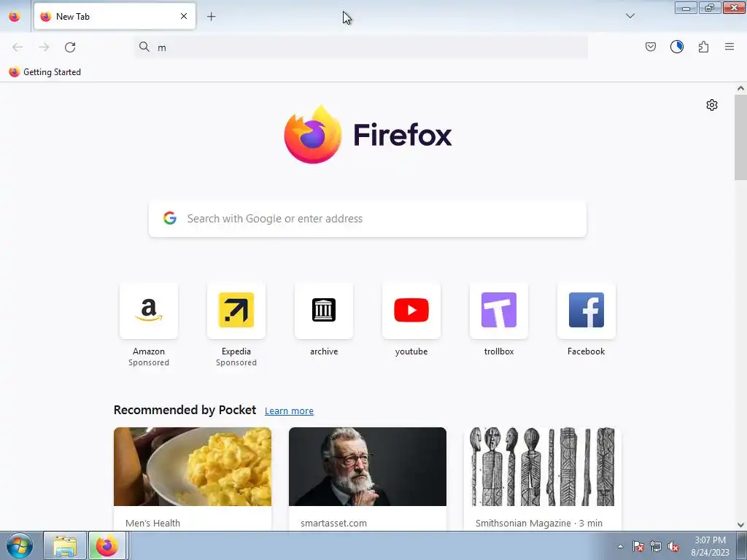Viewport: 747px width, 560px height.
Task: Open Windows Explorer from taskbar
Action: tap(65, 545)
